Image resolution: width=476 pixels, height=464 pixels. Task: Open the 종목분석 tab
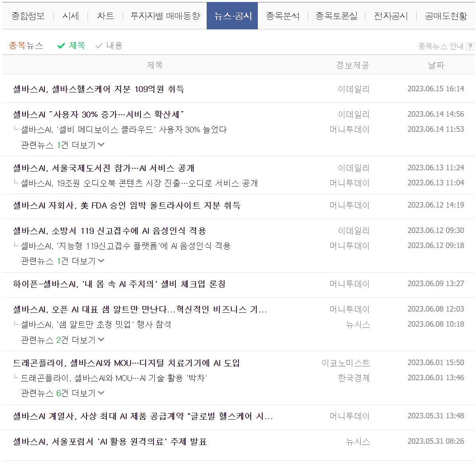point(283,16)
